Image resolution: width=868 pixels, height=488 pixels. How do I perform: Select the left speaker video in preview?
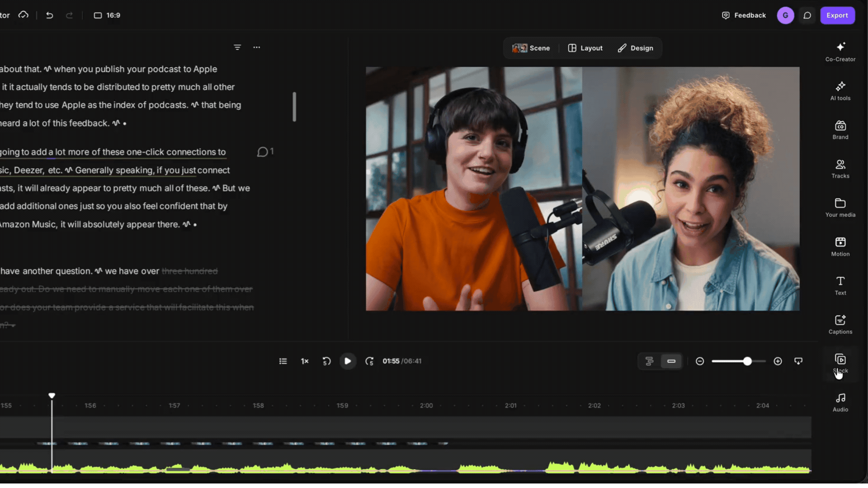(x=474, y=189)
